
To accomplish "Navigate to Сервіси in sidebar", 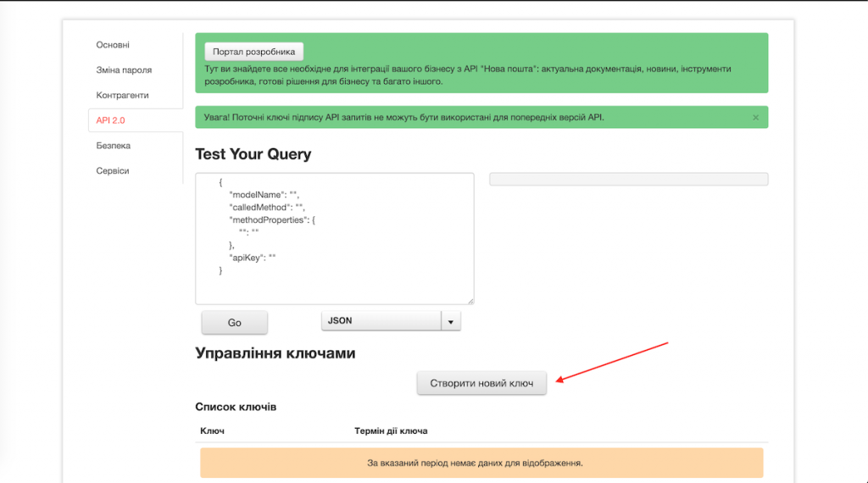I will pos(113,170).
